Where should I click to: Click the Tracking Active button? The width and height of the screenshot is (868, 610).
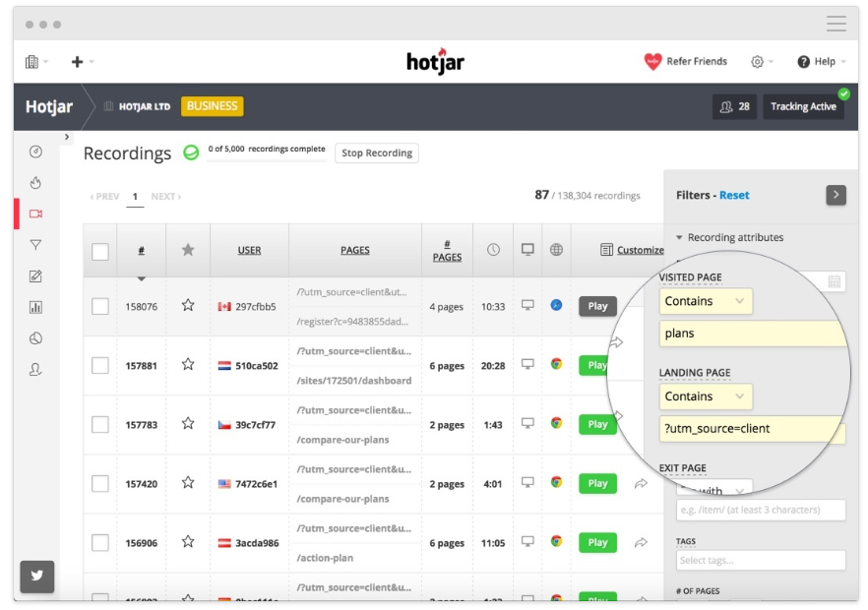pos(803,107)
